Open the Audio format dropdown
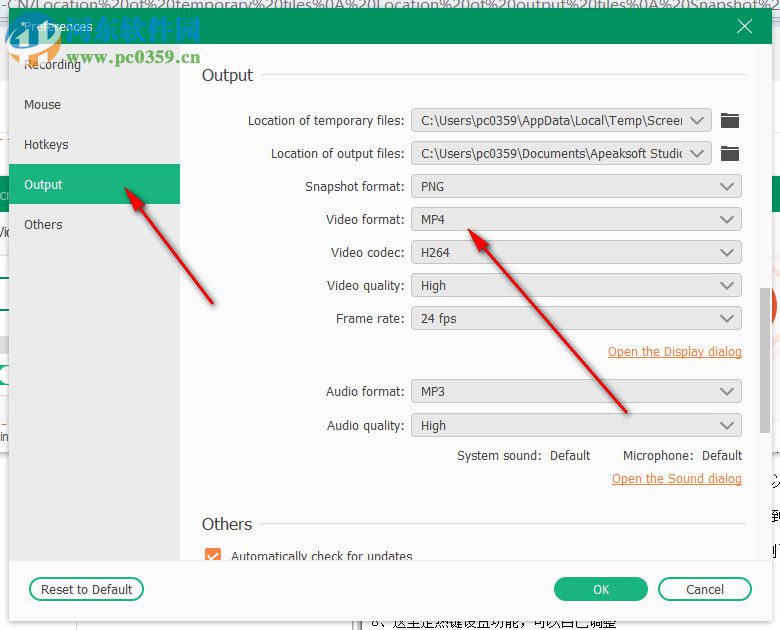 tap(576, 392)
